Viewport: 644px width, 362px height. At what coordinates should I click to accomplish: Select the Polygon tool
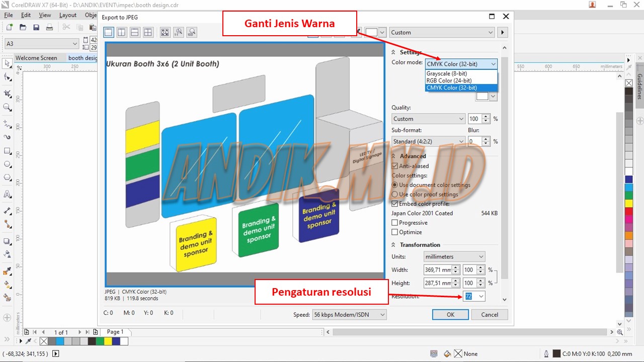tap(7, 178)
